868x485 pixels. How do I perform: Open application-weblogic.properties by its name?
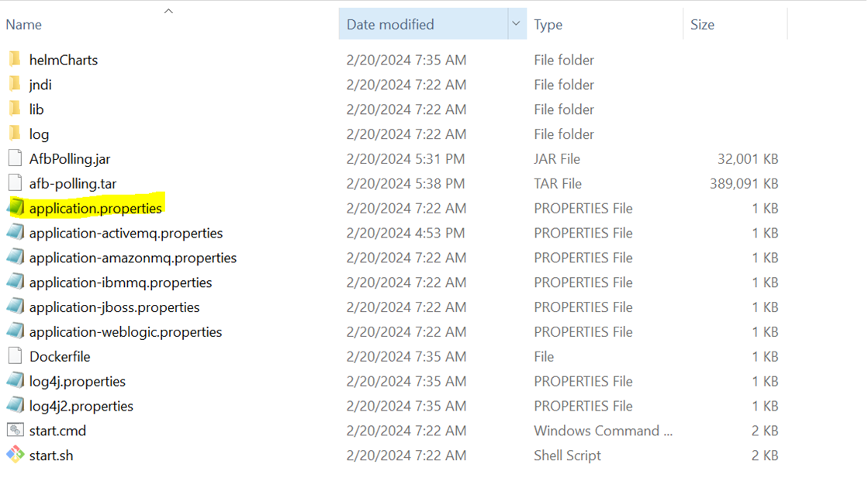pos(124,331)
